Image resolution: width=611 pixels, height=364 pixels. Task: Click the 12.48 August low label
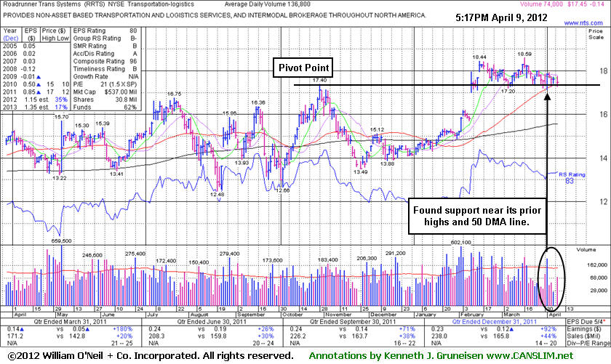coord(217,194)
